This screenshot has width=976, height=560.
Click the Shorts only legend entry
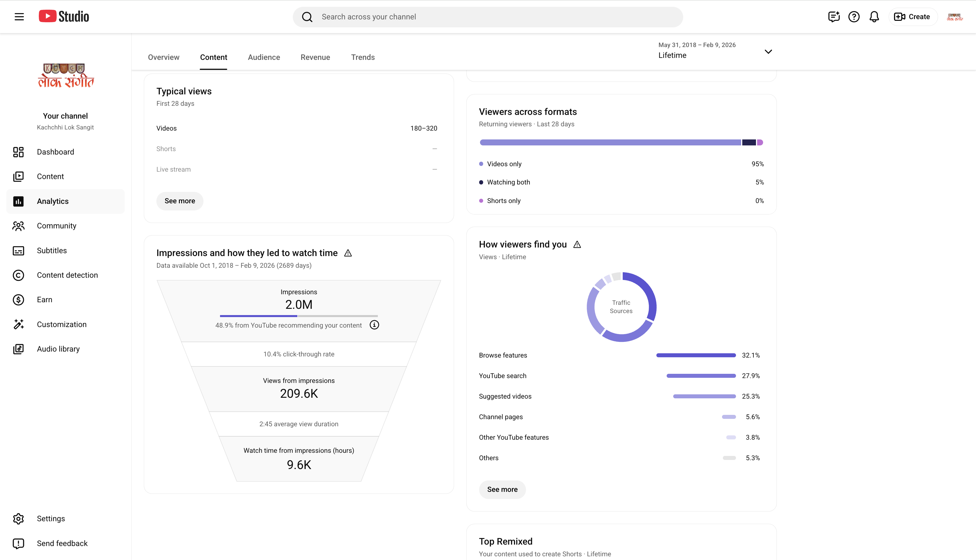[621, 201]
